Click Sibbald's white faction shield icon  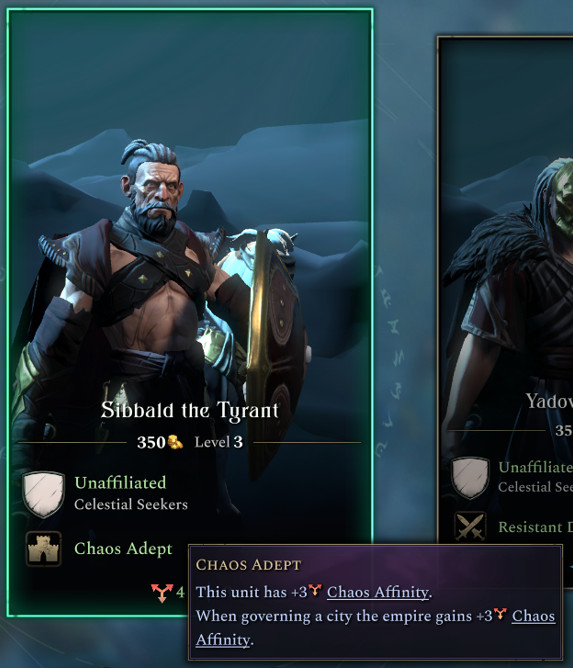coord(43,494)
